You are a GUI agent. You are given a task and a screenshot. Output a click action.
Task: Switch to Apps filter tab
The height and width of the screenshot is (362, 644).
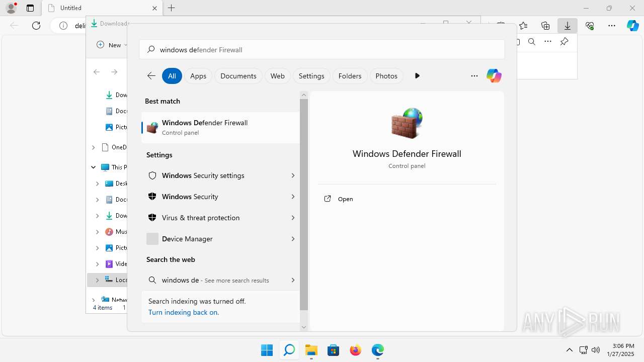click(x=198, y=76)
